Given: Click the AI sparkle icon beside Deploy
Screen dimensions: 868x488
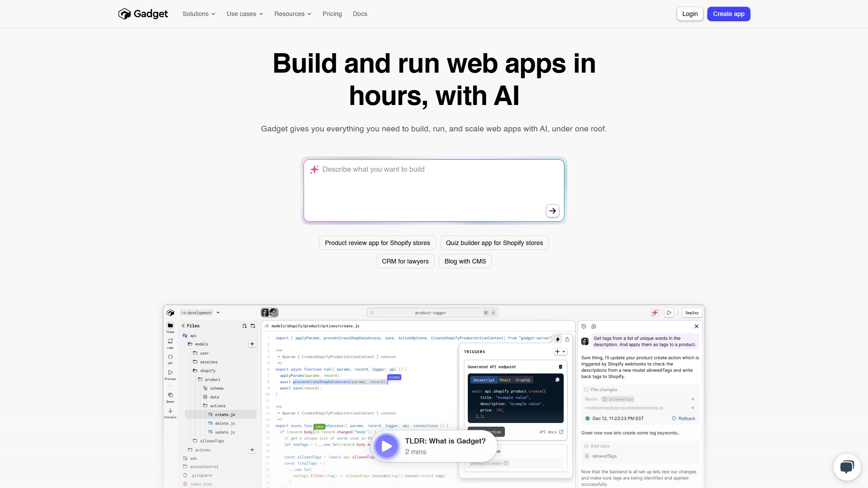Looking at the screenshot, I should pyautogui.click(x=655, y=312).
